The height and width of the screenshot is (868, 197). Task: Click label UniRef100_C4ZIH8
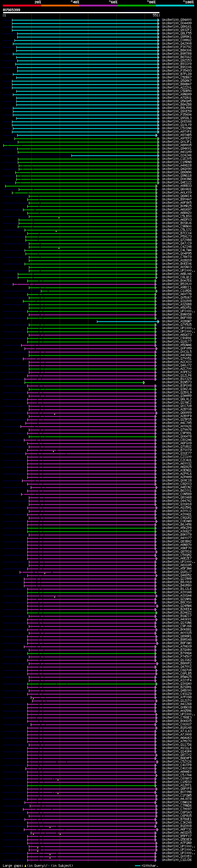tap(177, 247)
